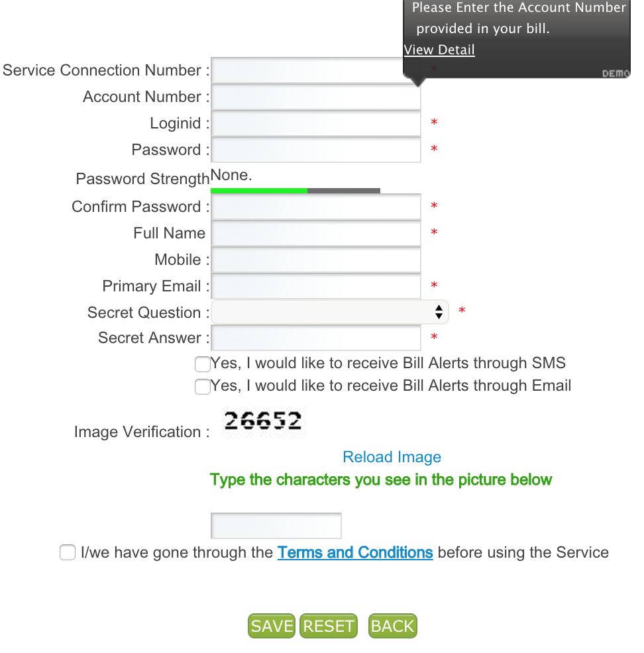Open the Secret Question dropdown
This screenshot has height=653, width=644.
329,312
